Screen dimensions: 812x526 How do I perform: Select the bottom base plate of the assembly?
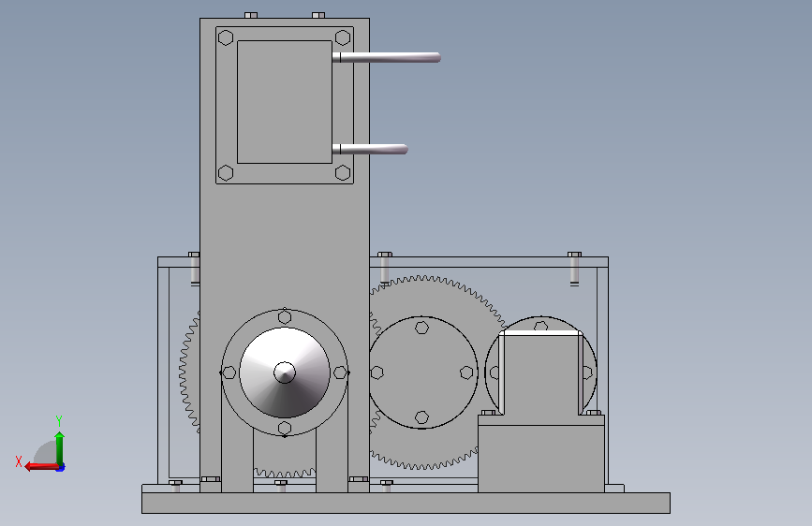pos(406,503)
